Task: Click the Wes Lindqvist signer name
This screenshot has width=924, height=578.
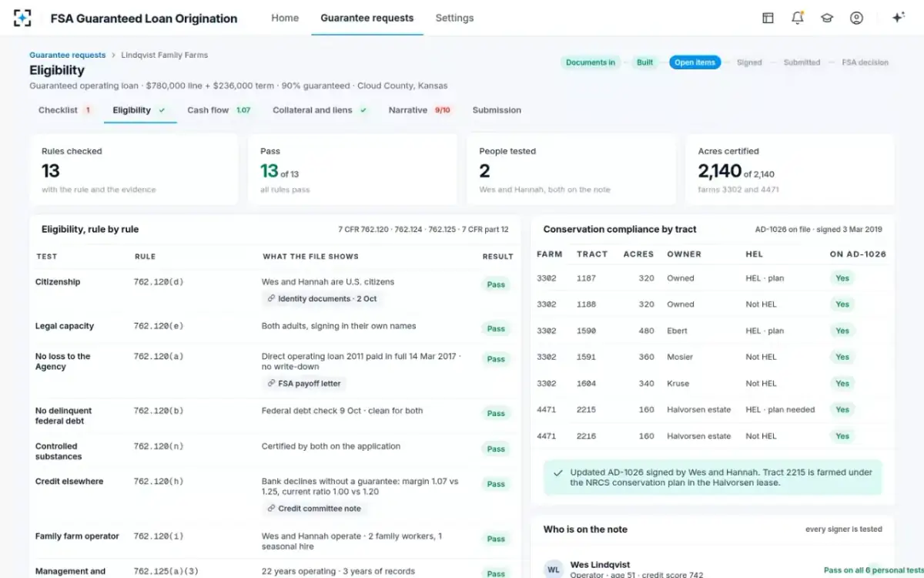Action: point(600,565)
